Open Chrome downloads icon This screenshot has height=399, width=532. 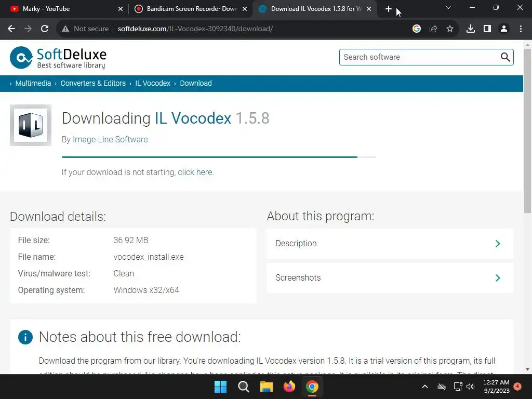tap(471, 29)
